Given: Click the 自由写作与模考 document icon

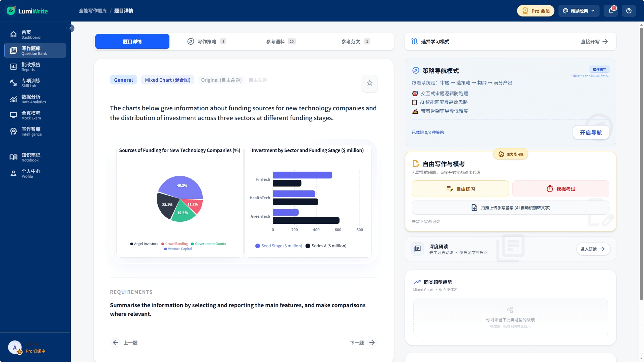Looking at the screenshot, I should (x=416, y=164).
